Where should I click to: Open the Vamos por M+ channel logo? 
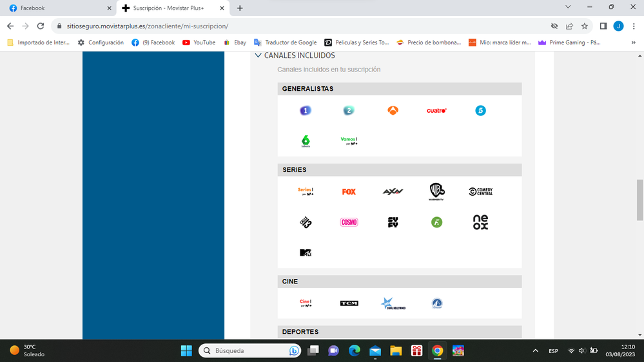point(349,141)
